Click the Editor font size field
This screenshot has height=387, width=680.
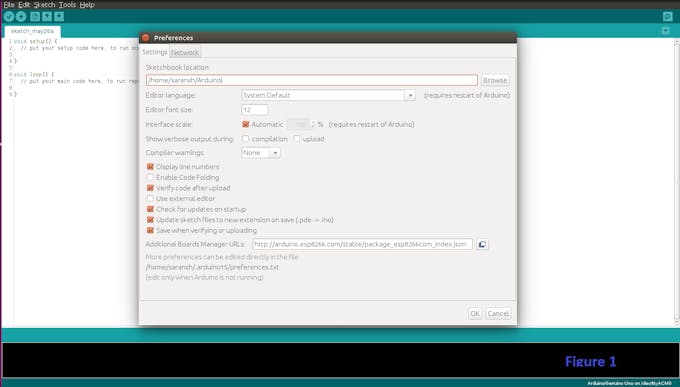pos(255,110)
